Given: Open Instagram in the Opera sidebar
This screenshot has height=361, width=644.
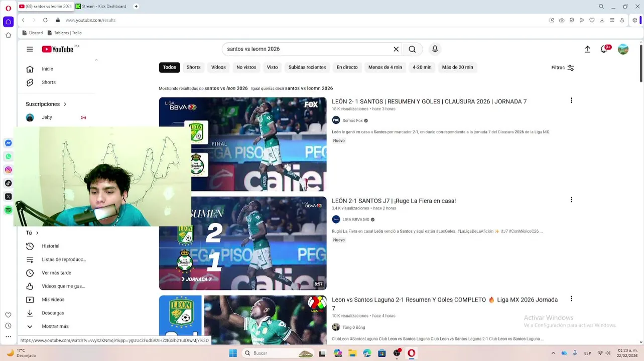Looking at the screenshot, I should (x=8, y=170).
